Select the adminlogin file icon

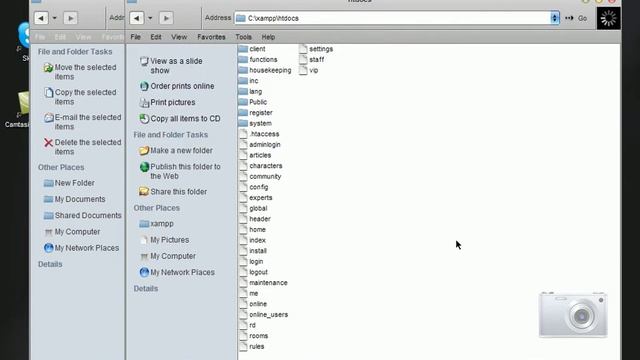point(244,144)
